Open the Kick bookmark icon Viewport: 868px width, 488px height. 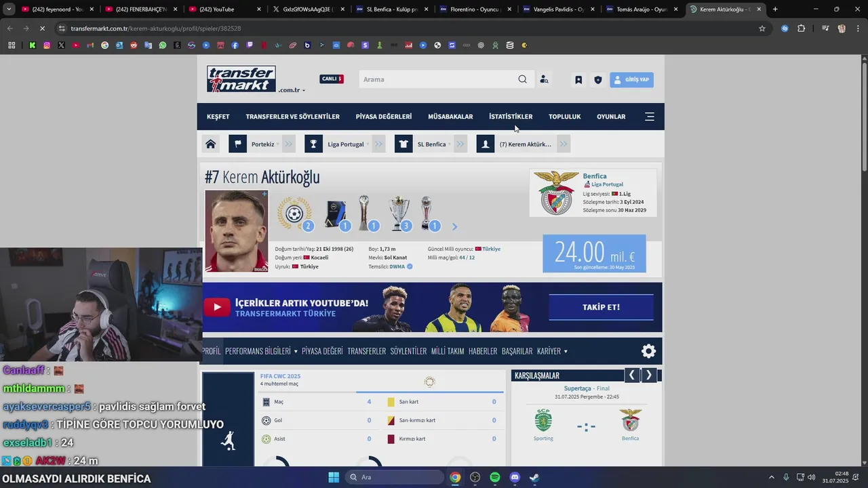pos(32,45)
